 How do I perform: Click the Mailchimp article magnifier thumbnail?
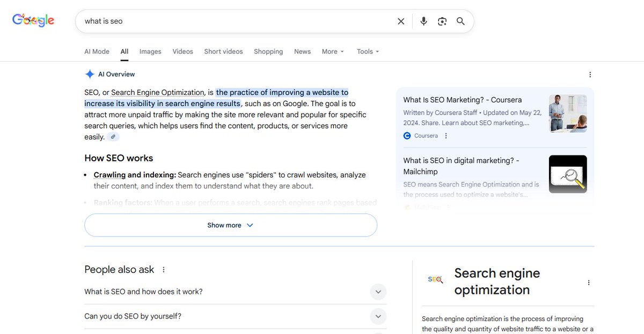click(x=568, y=174)
